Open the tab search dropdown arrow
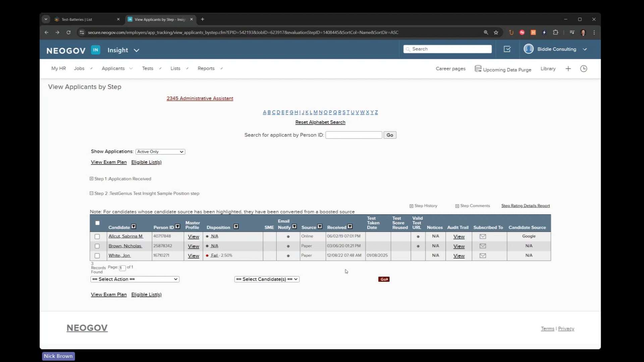 point(46,19)
